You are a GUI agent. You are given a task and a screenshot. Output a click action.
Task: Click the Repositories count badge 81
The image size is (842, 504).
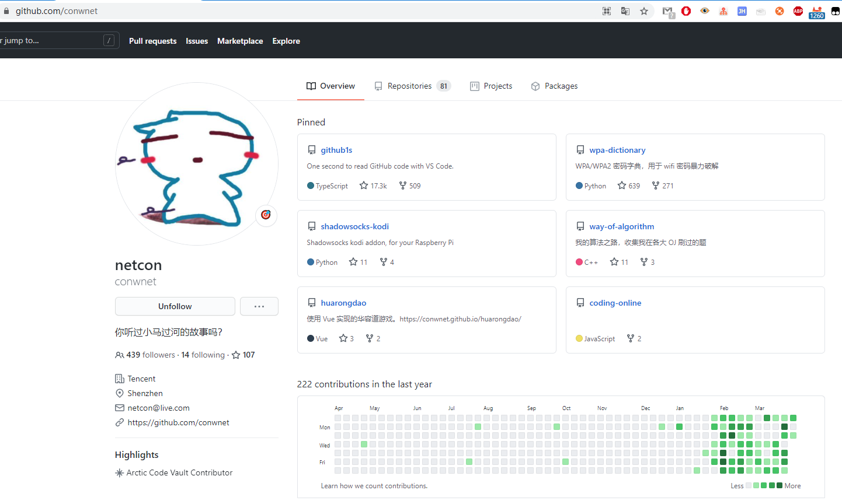tap(444, 86)
